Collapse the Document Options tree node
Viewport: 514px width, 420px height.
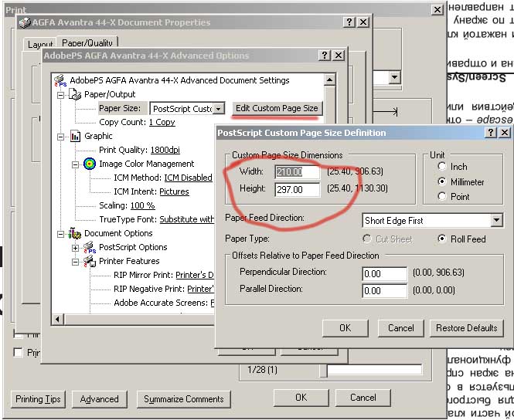click(60, 234)
